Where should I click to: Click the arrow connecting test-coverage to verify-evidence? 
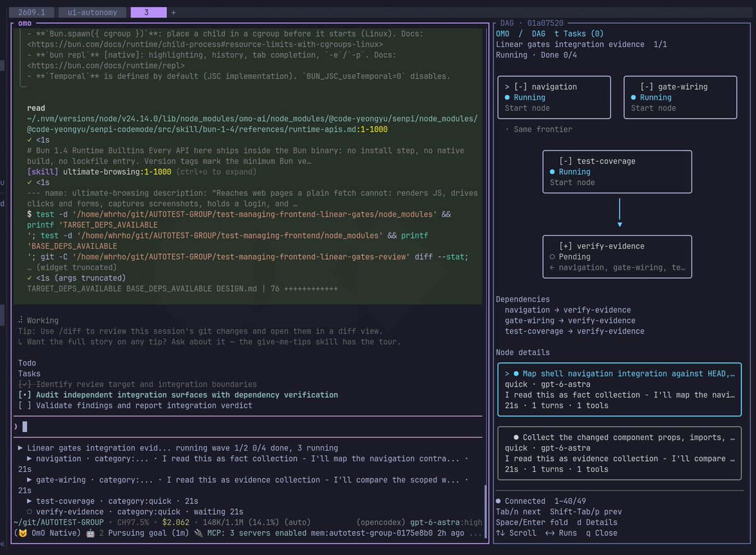click(620, 213)
